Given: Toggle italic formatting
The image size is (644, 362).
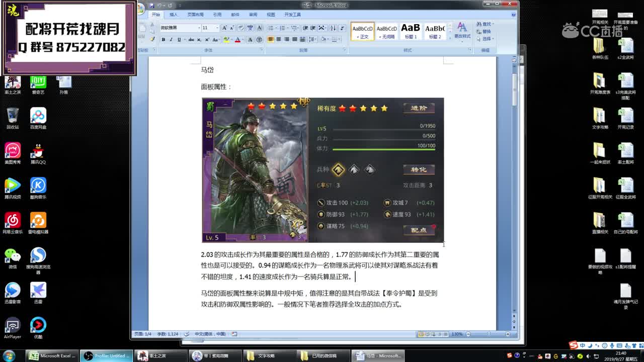Looking at the screenshot, I should tap(171, 40).
